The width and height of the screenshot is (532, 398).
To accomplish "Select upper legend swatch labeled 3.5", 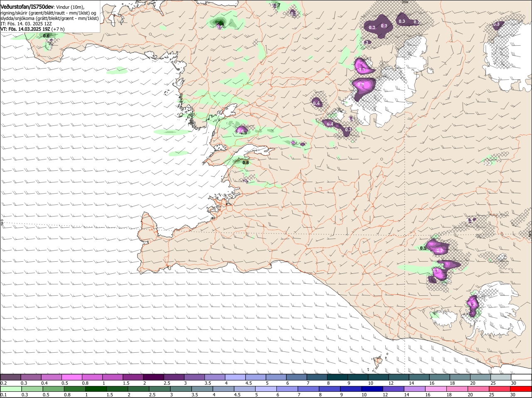I will click(x=215, y=377).
